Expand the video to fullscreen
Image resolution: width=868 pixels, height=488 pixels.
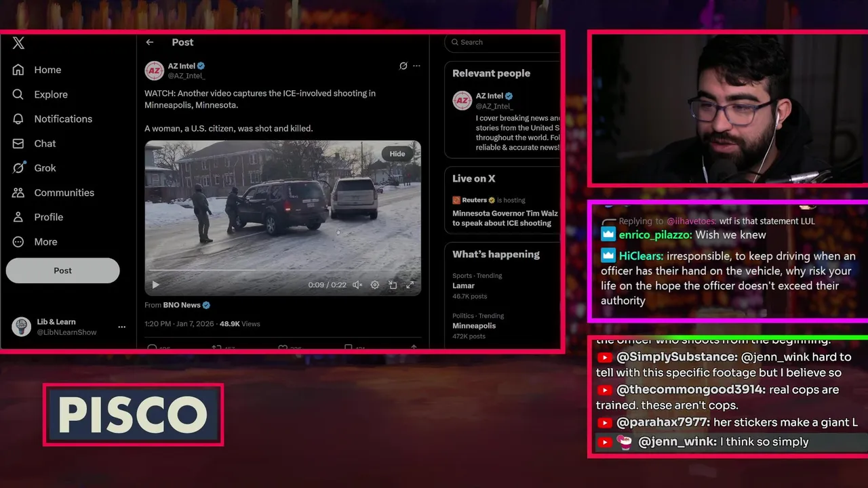410,285
